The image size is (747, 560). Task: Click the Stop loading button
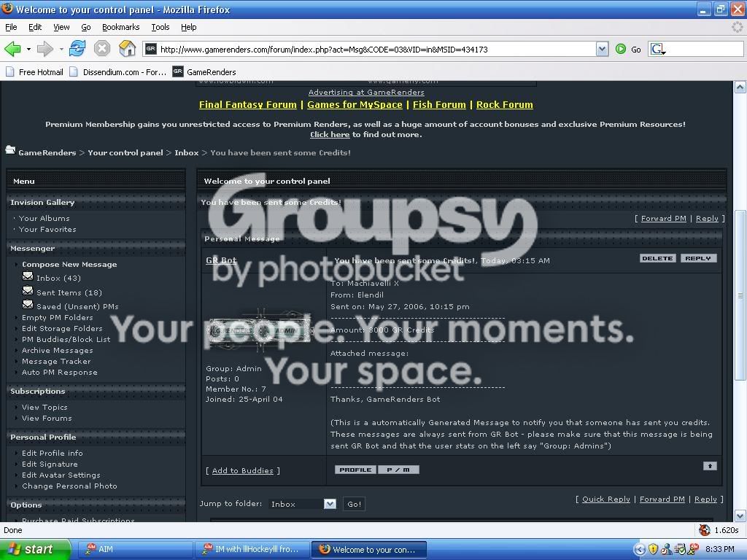coord(102,49)
